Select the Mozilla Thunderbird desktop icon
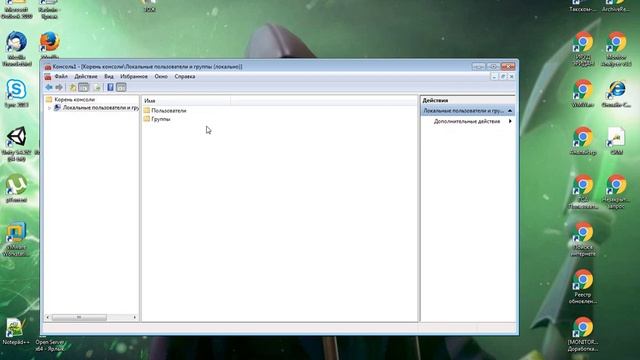Image resolution: width=640 pixels, height=360 pixels. tap(16, 48)
